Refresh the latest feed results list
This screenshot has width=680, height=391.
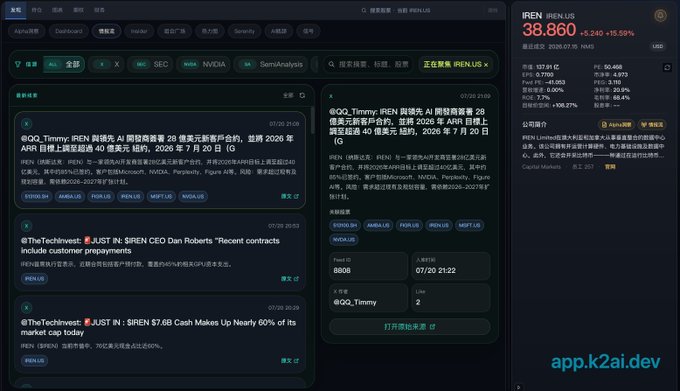[302, 95]
